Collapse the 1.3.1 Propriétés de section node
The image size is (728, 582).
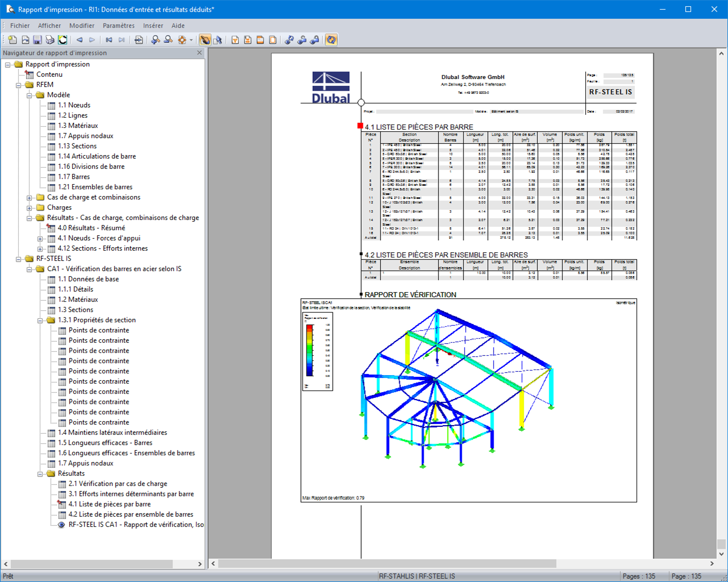tap(40, 320)
